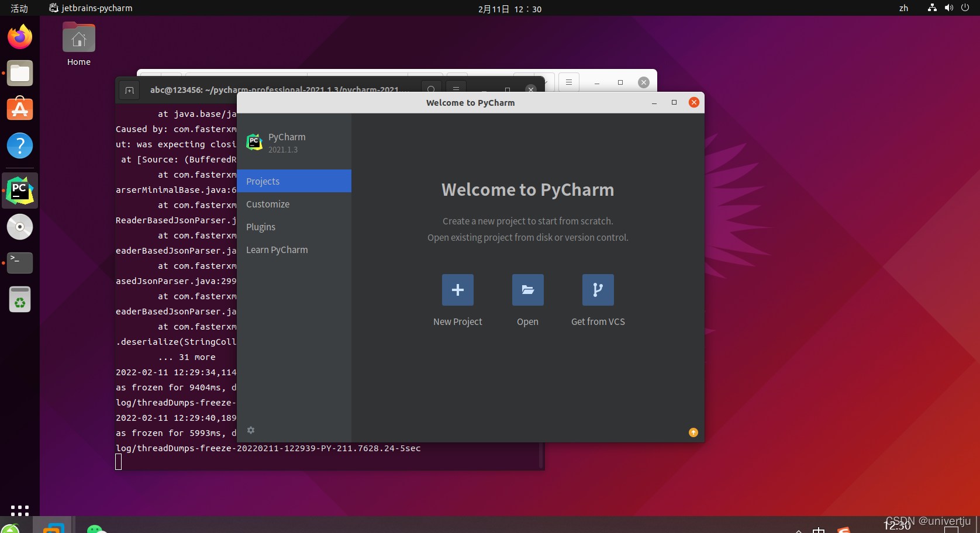Click the search icon in the terminal title bar

click(431, 89)
